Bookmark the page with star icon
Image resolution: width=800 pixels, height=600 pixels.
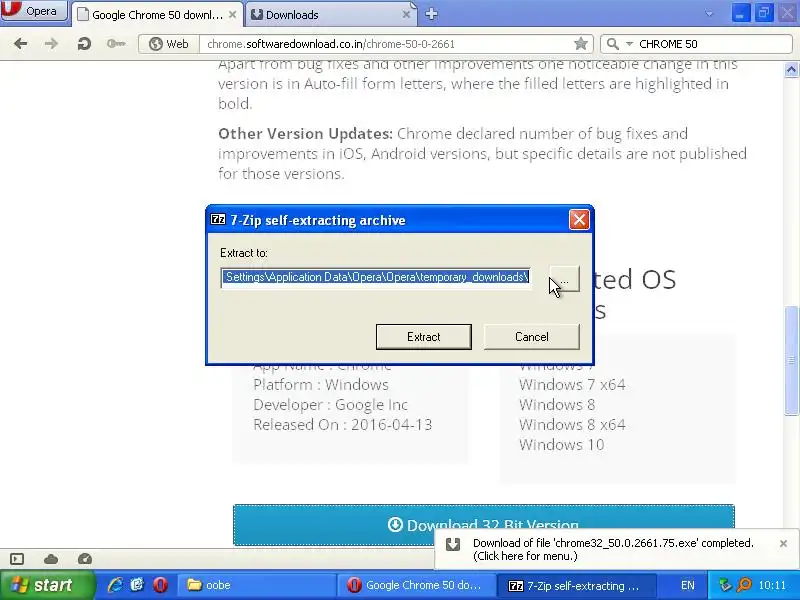pos(581,44)
